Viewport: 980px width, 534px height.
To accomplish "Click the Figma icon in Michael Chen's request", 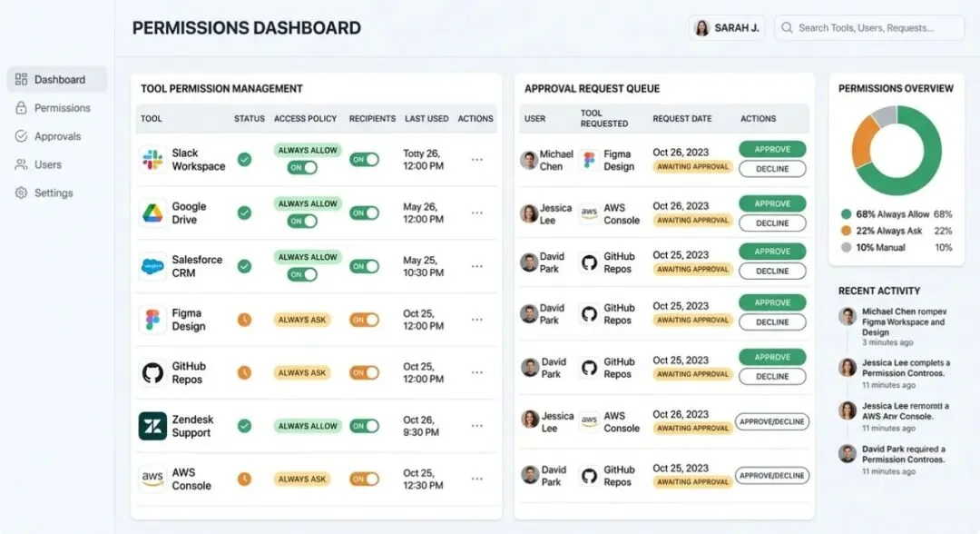I will click(590, 161).
